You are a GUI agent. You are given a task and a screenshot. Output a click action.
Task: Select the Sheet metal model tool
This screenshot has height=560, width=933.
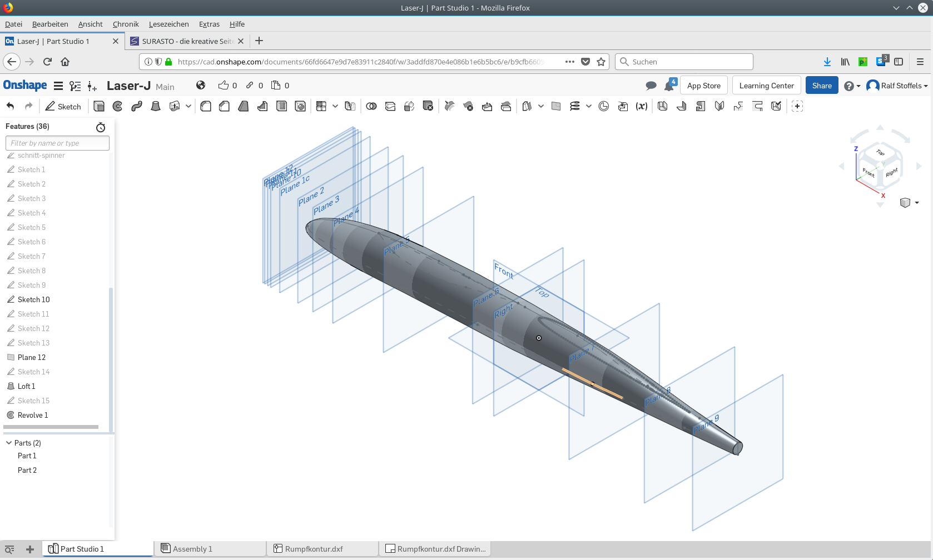click(x=662, y=106)
